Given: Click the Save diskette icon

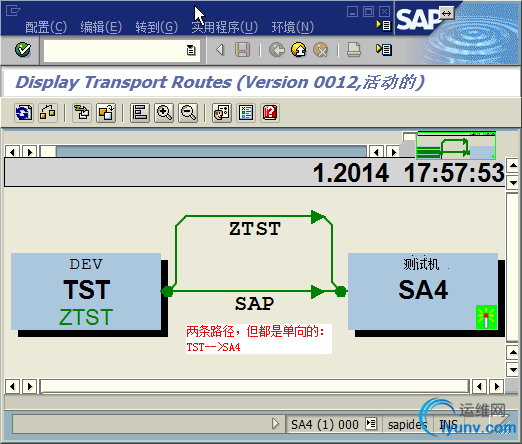Looking at the screenshot, I should tap(243, 50).
